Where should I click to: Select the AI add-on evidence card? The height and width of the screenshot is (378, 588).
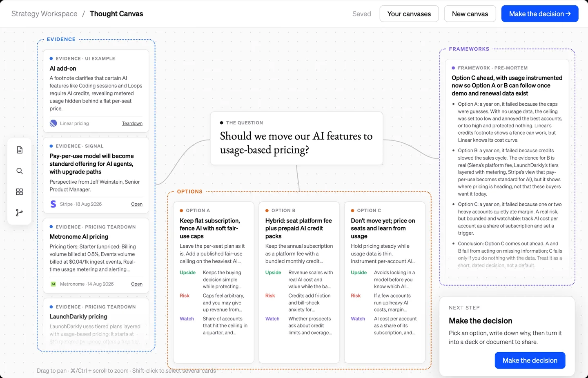click(96, 91)
